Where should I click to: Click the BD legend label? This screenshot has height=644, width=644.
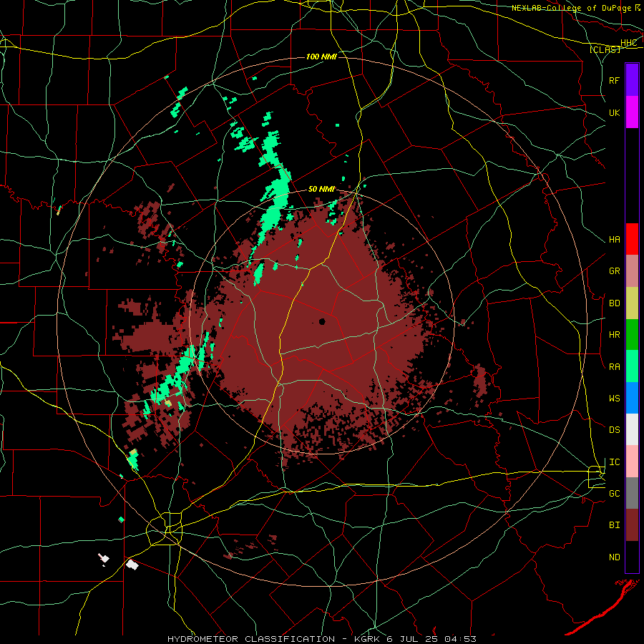tap(615, 303)
